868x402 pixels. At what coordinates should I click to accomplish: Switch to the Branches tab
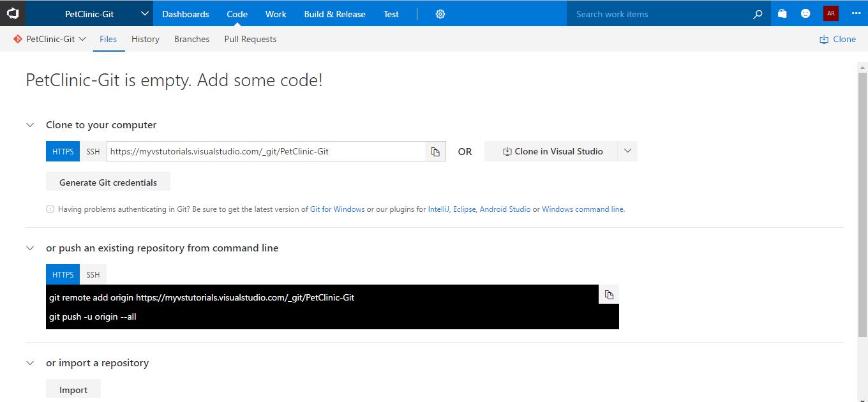coord(191,39)
